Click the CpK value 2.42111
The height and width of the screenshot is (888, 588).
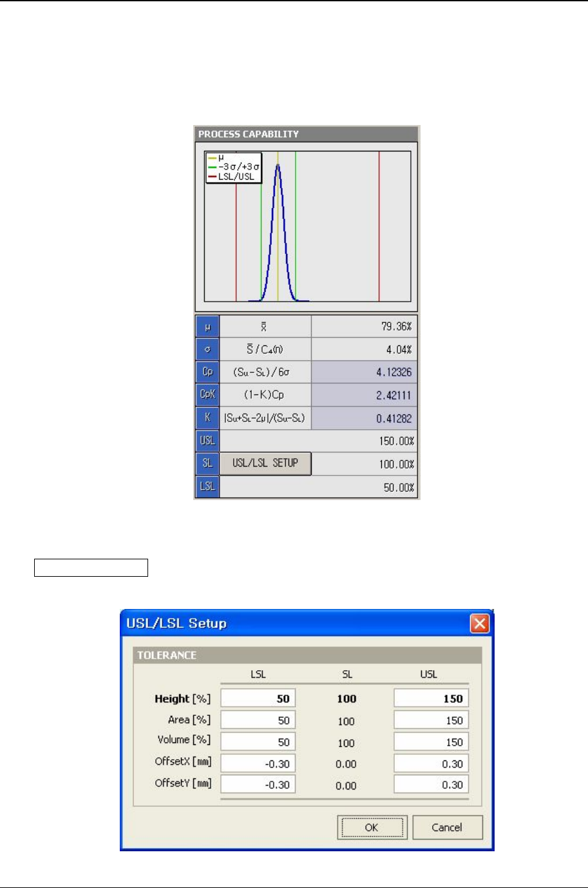pyautogui.click(x=394, y=395)
